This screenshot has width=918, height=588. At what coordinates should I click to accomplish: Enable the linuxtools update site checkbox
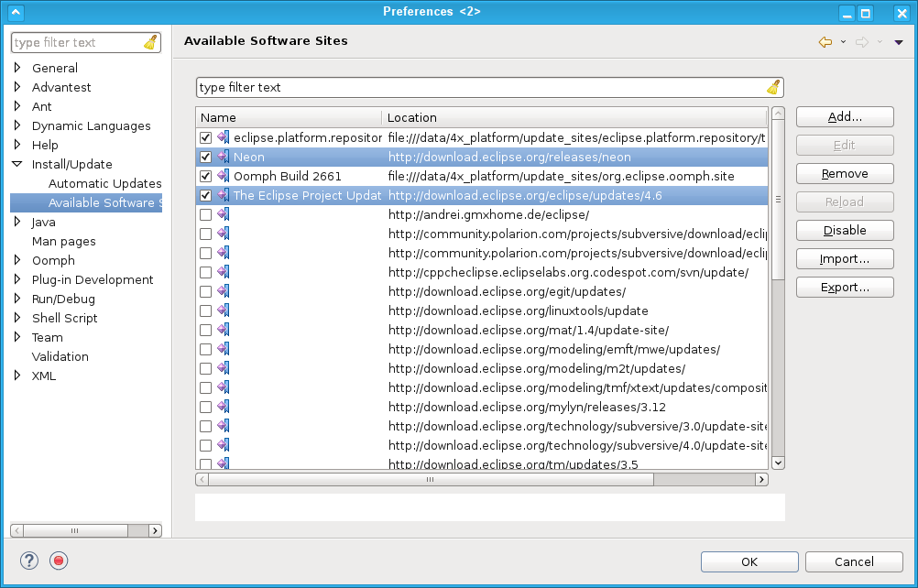tap(205, 310)
